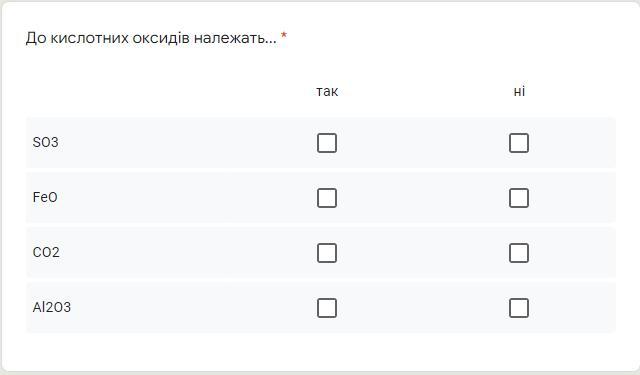
Task: Click the CO2 row label
Action: 46,252
